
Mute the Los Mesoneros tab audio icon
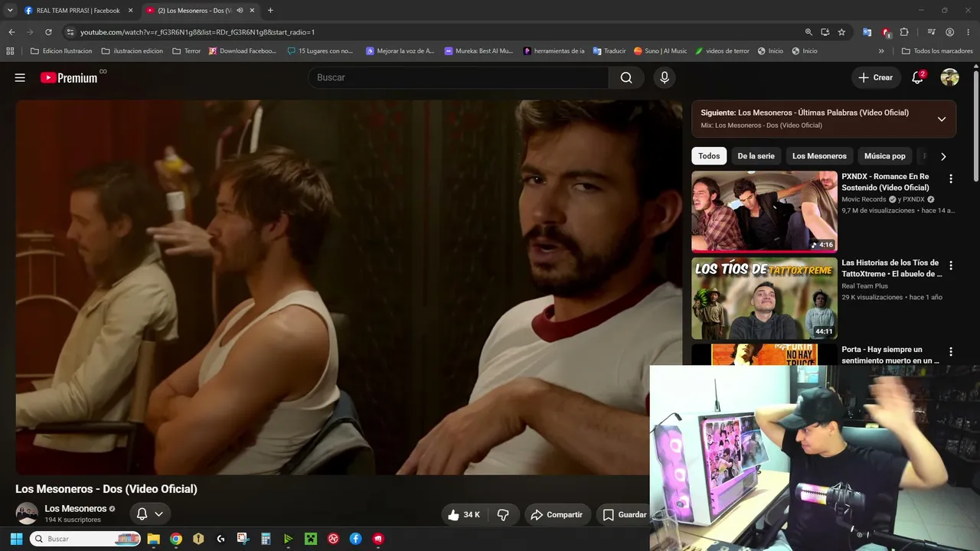tap(240, 11)
